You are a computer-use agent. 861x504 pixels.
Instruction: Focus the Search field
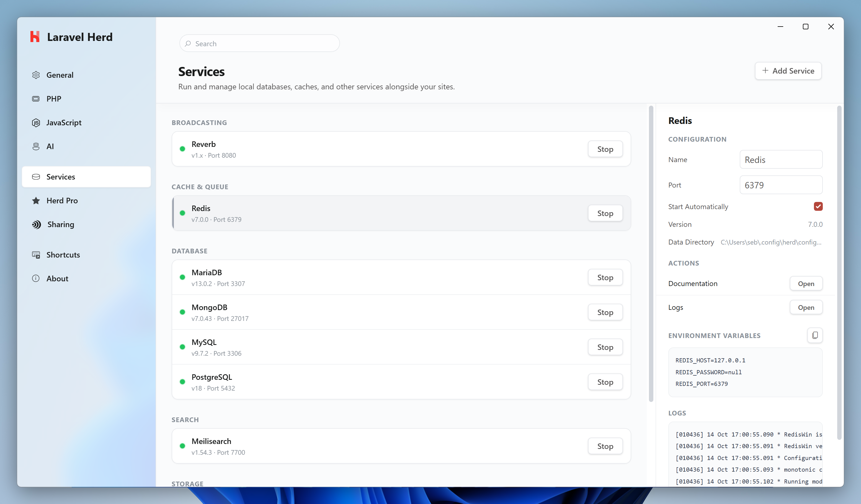(259, 43)
